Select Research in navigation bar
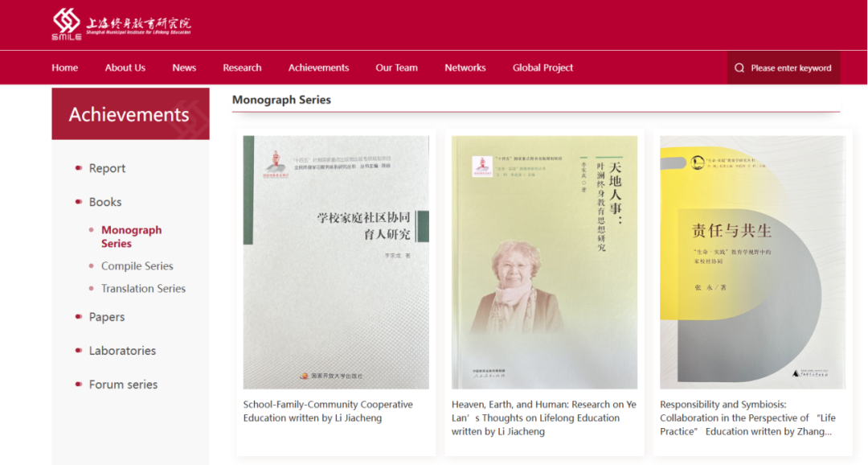This screenshot has width=868, height=465. point(242,68)
